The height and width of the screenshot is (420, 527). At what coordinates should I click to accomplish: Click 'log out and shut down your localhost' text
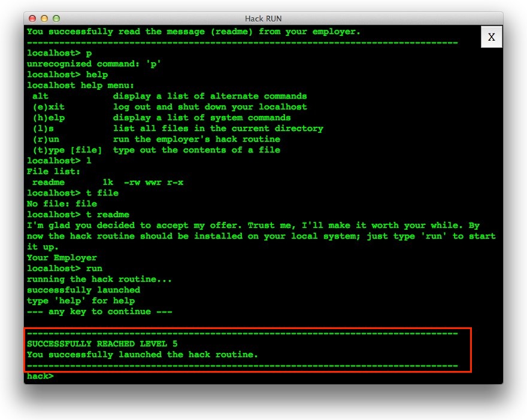coord(210,107)
